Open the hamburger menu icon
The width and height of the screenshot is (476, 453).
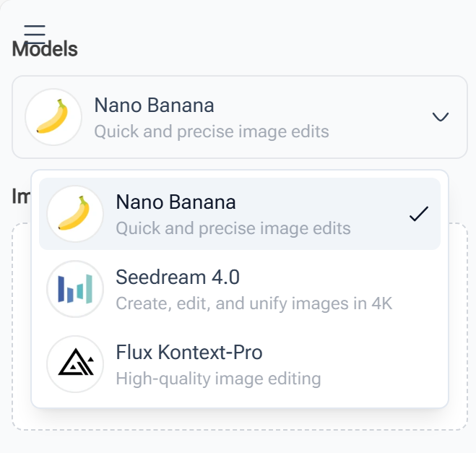[34, 33]
